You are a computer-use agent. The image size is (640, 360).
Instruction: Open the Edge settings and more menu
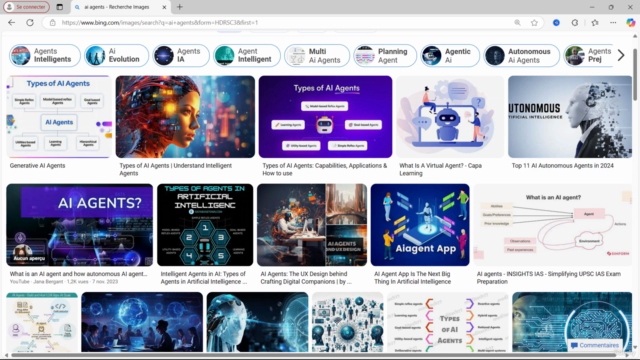613,23
